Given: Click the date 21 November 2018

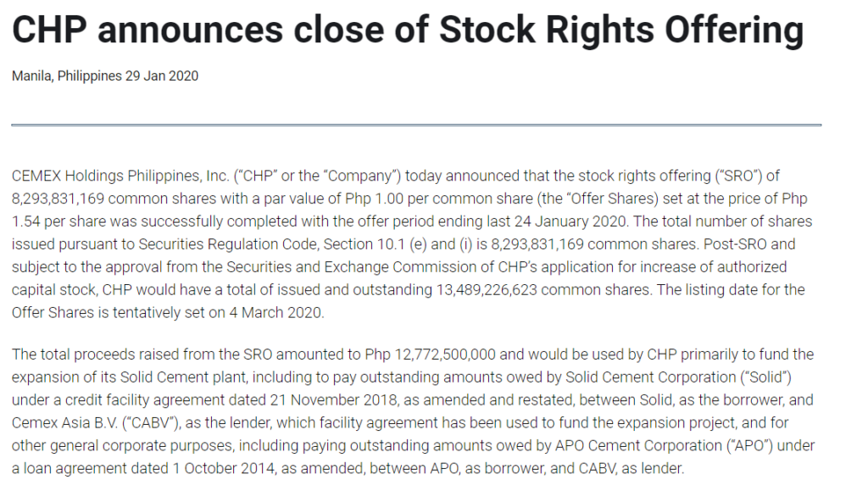Looking at the screenshot, I should (x=333, y=399).
